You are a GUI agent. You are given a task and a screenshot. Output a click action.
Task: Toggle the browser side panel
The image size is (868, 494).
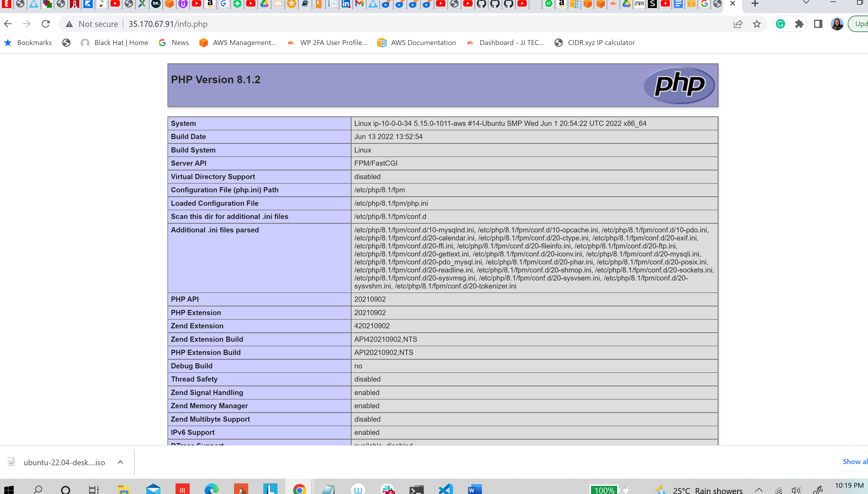click(x=818, y=24)
